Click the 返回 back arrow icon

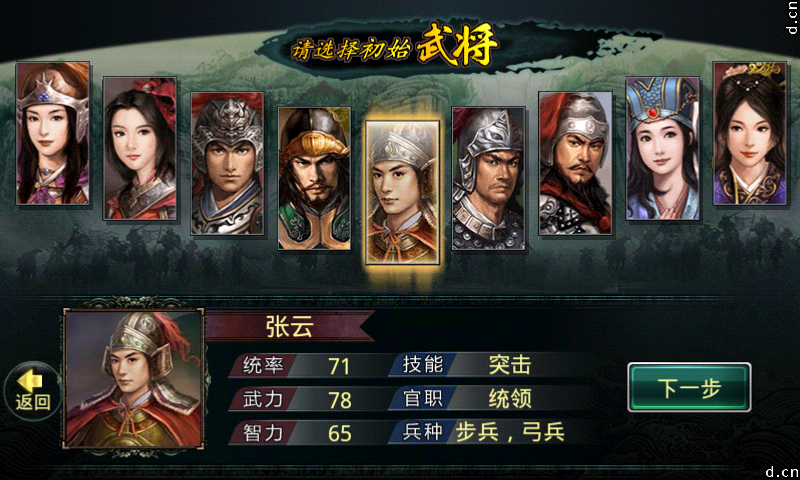tap(32, 391)
